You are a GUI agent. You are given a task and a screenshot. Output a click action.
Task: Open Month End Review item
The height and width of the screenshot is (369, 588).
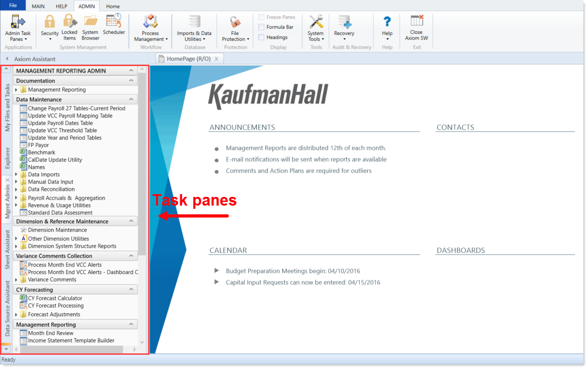[46, 333]
